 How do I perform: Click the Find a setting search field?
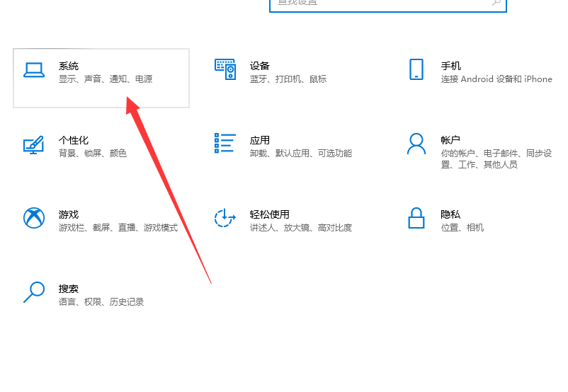(388, 5)
